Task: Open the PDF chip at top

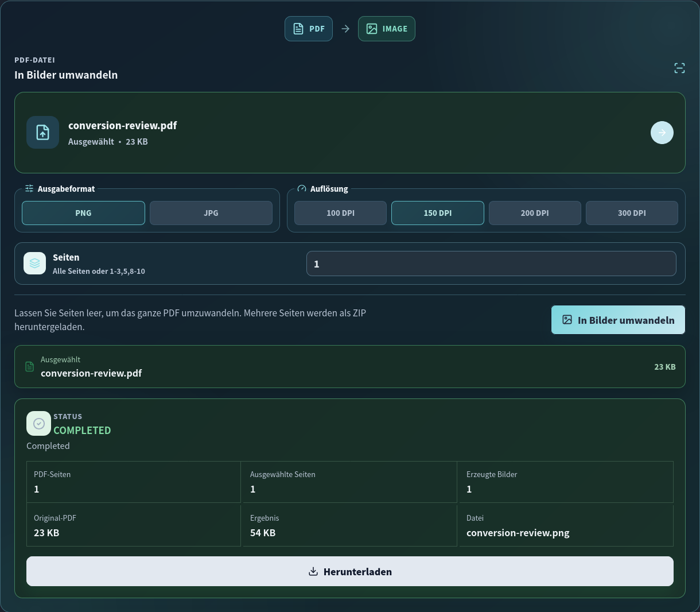Action: point(309,29)
